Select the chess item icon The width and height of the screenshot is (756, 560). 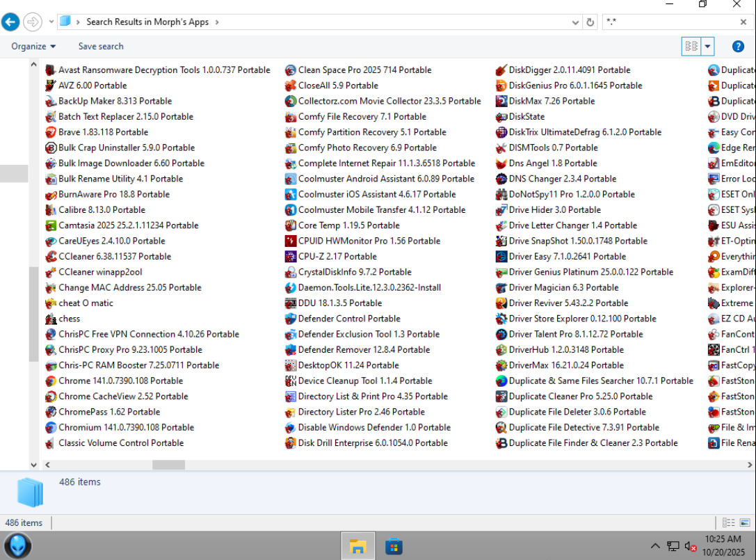51,319
